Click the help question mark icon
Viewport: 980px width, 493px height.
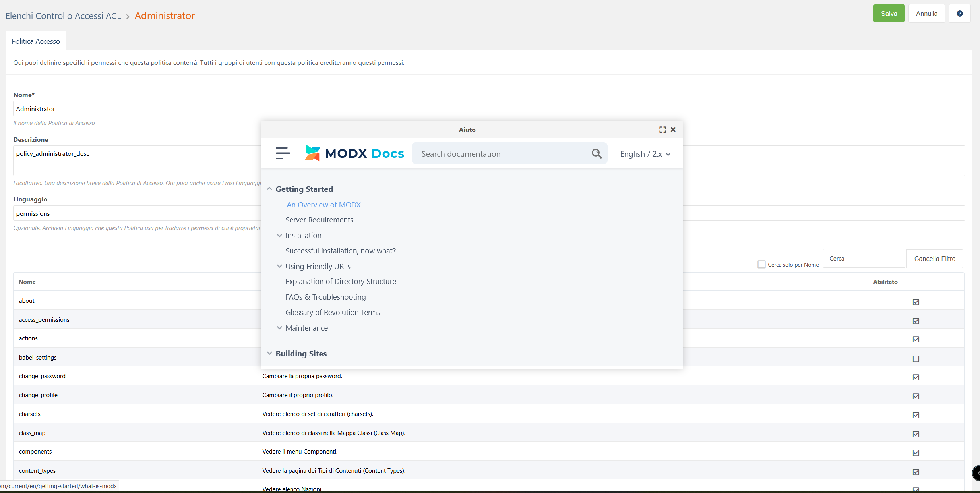(959, 14)
